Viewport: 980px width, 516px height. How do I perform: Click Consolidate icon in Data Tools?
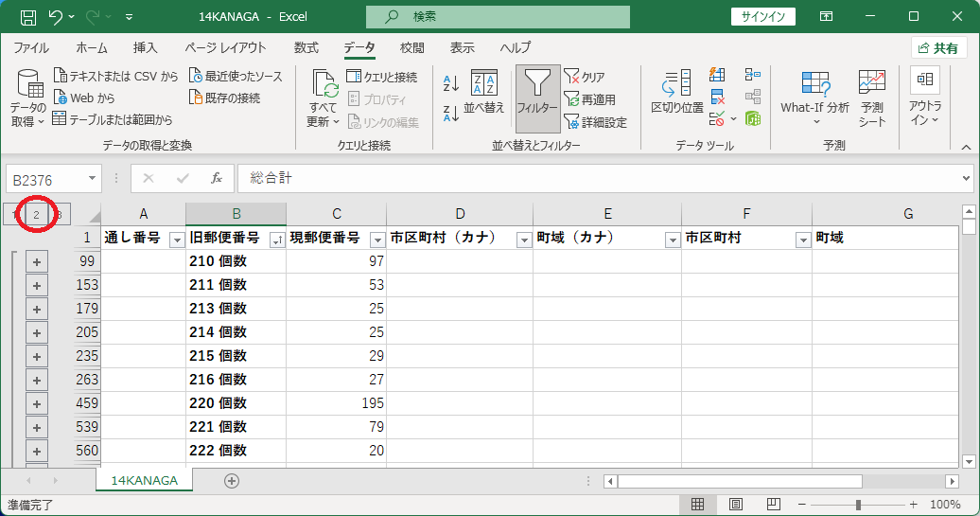pyautogui.click(x=753, y=75)
